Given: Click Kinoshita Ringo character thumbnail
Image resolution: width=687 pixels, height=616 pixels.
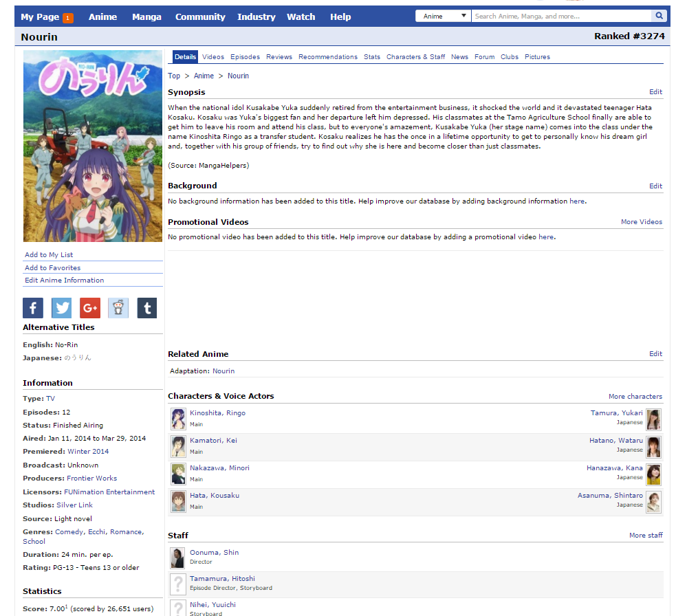Looking at the screenshot, I should [178, 419].
